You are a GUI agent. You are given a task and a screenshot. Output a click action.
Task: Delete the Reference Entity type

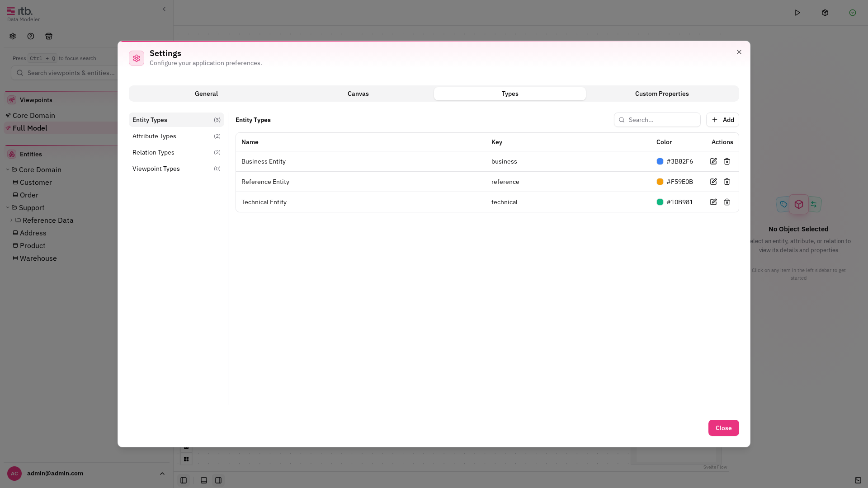727,182
